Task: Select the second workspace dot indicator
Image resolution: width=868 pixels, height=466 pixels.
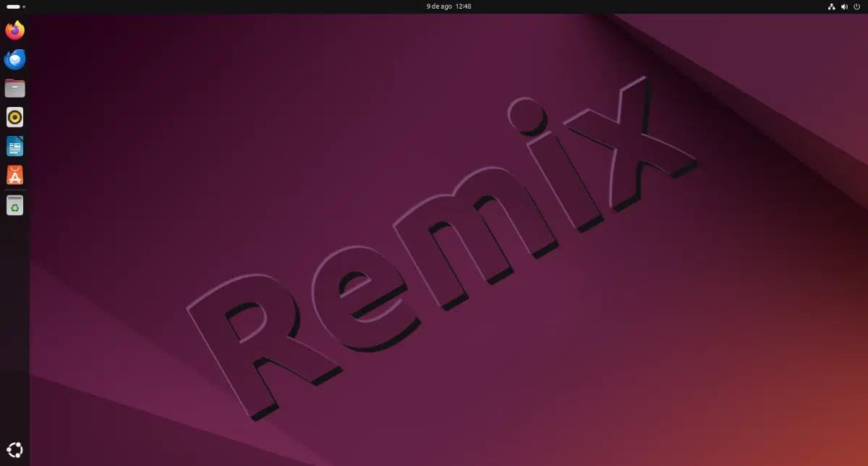Action: click(24, 7)
